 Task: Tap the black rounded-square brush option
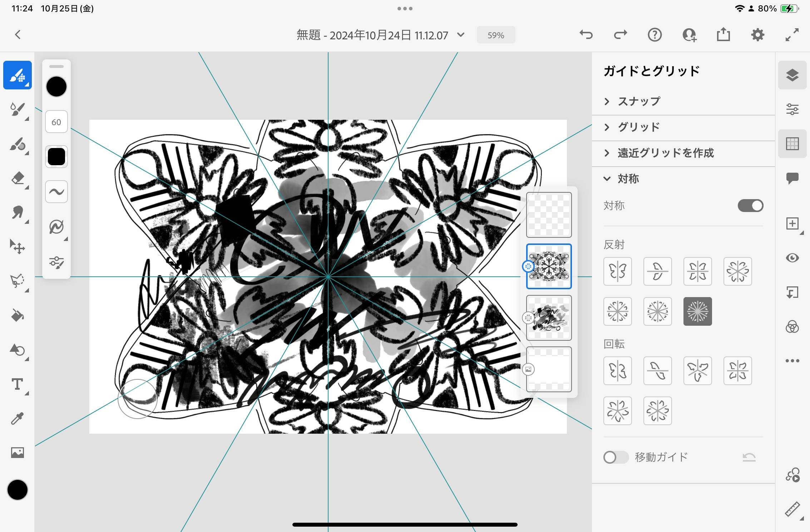click(56, 157)
